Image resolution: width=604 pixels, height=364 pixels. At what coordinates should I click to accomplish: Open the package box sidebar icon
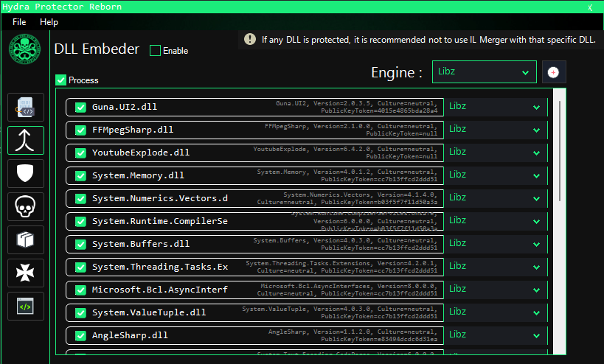(x=26, y=240)
